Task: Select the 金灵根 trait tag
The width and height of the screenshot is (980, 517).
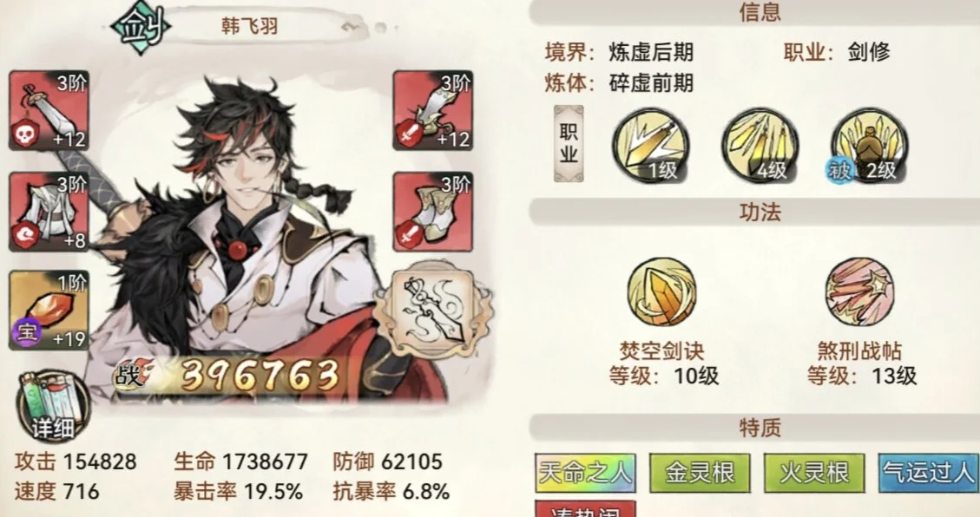Action: coord(700,473)
